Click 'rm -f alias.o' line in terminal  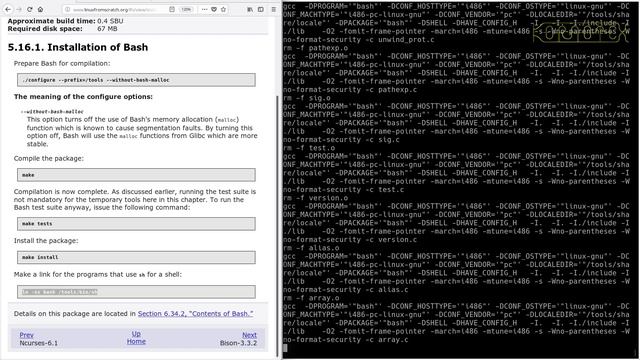pos(311,248)
